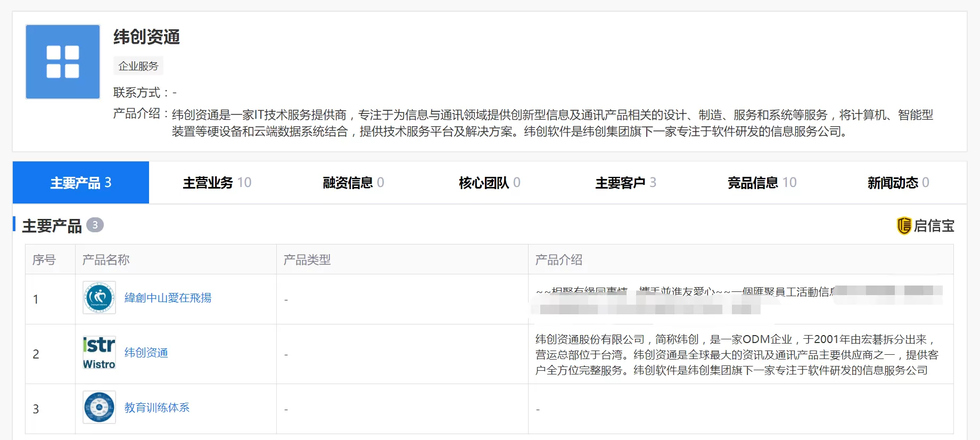This screenshot has height=440, width=980.
Task: Open the 緯創中山愛在飛揚 product logo
Action: tap(99, 298)
